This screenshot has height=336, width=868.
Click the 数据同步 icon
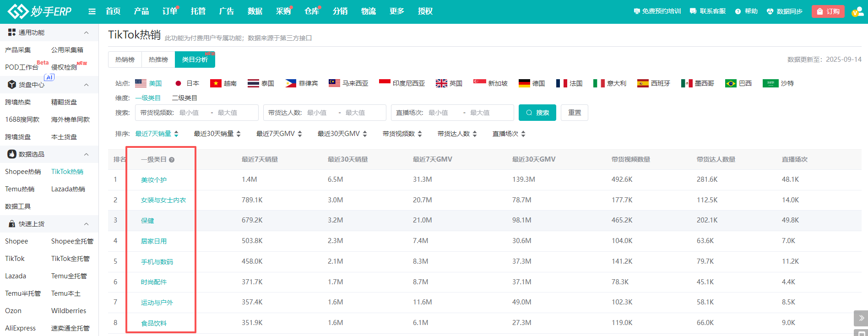tap(770, 11)
